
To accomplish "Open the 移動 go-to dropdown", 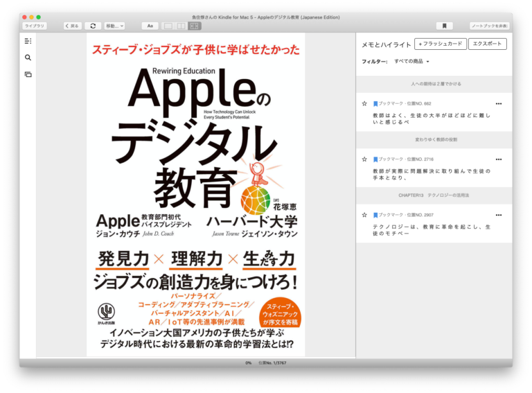I will click(x=115, y=26).
